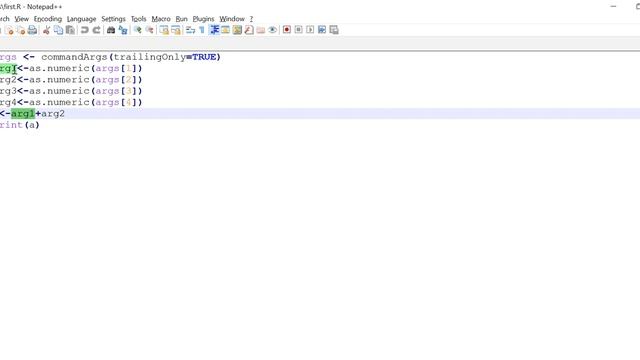640x360 pixels.
Task: Stop macro recording icon
Action: 298,30
